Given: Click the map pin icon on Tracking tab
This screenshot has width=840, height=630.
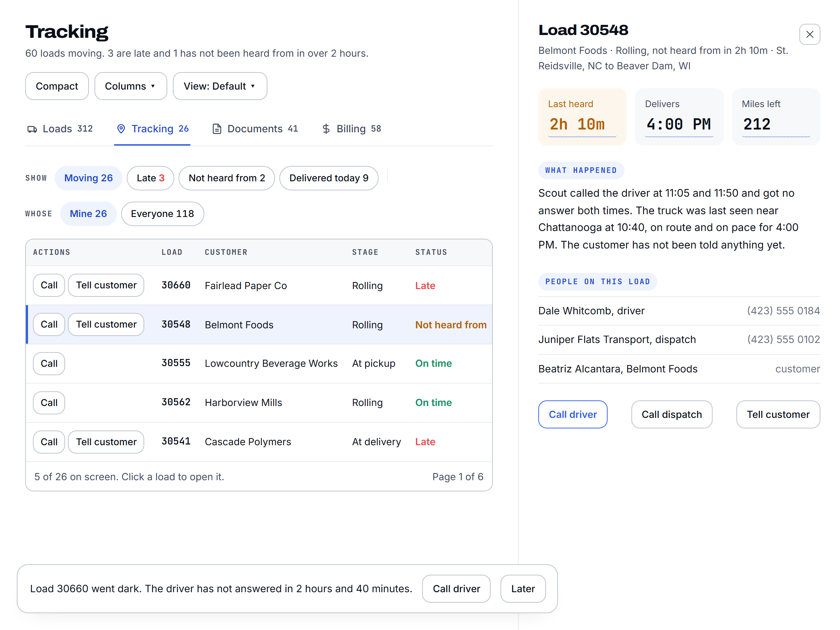Looking at the screenshot, I should pyautogui.click(x=121, y=129).
